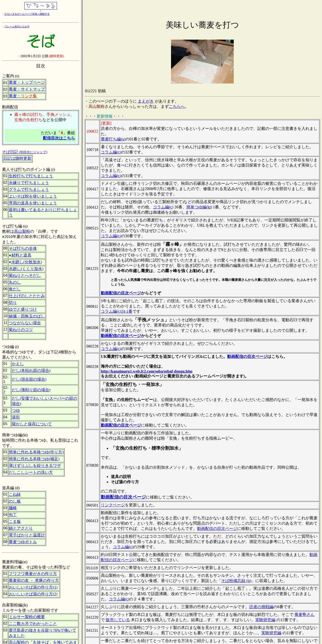Screen dimensions: 322x644
Task: Follow 配信目次はこちら link
Action: (x=59, y=138)
